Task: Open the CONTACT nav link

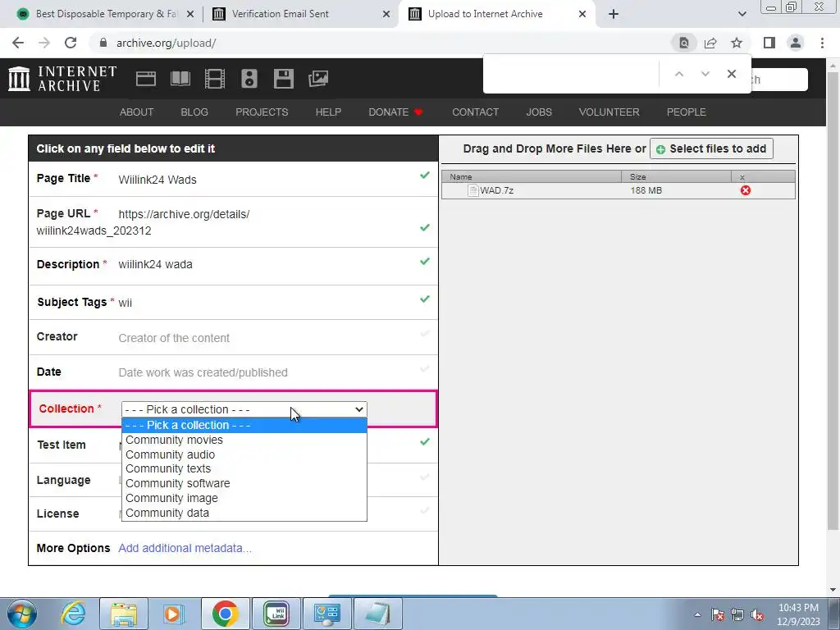Action: tap(475, 112)
